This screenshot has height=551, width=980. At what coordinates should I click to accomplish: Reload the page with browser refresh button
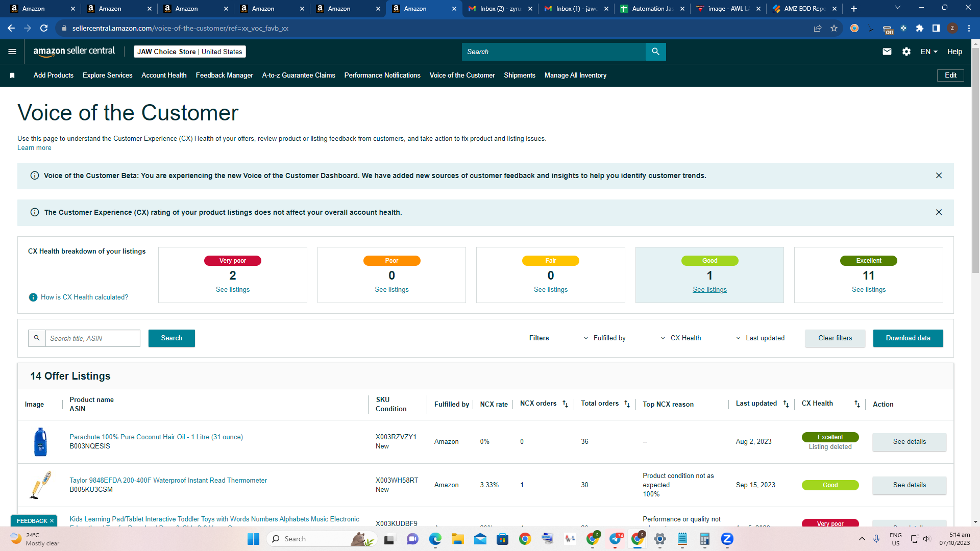point(44,28)
